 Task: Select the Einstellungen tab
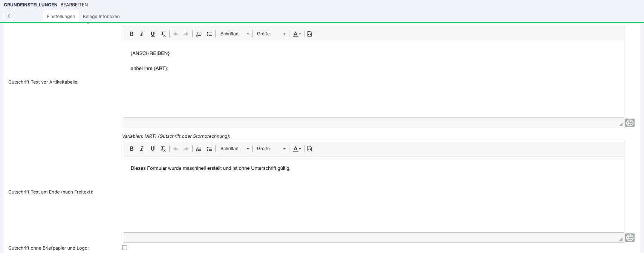point(61,17)
